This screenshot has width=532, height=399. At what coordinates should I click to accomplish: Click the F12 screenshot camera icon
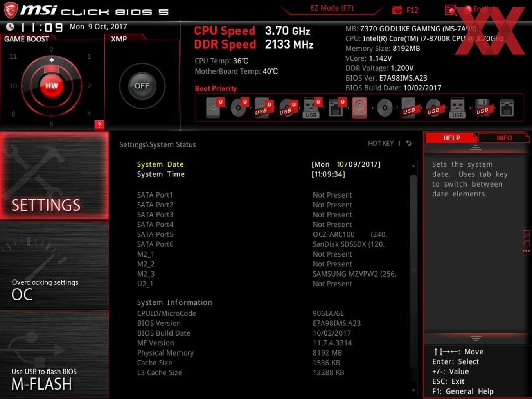(x=397, y=10)
